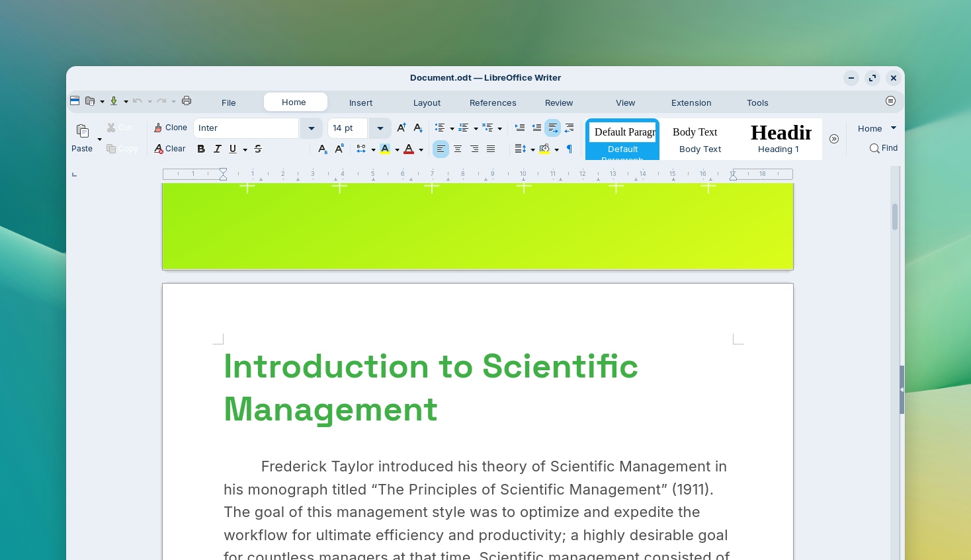Expand the font size dropdown

point(379,128)
